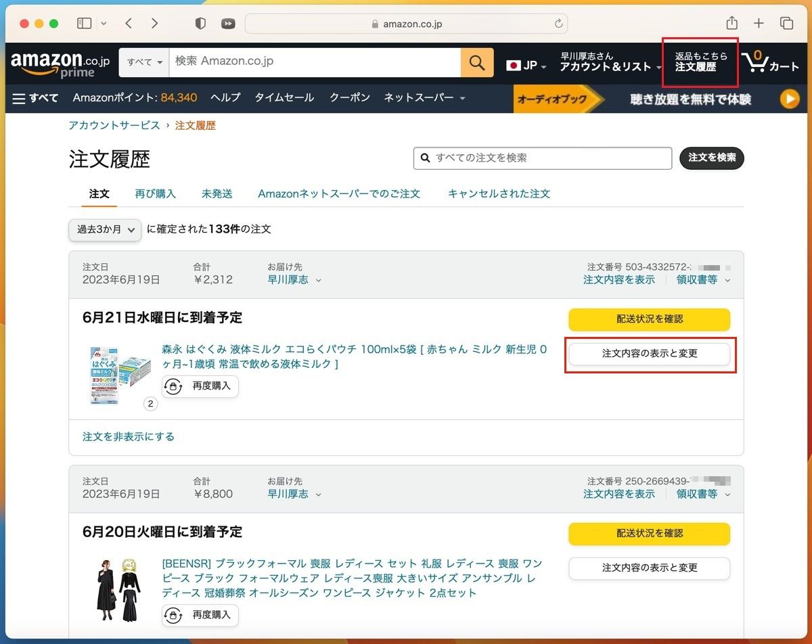The image size is (812, 644).
Task: Click the 森永 はぐくみ milk product thumbnail
Action: coord(120,375)
